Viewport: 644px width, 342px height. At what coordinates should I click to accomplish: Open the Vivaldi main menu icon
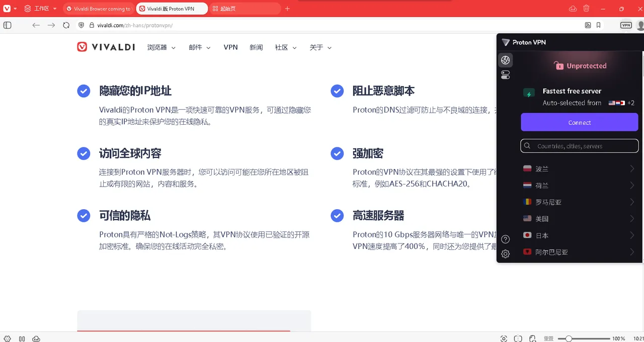(x=7, y=9)
